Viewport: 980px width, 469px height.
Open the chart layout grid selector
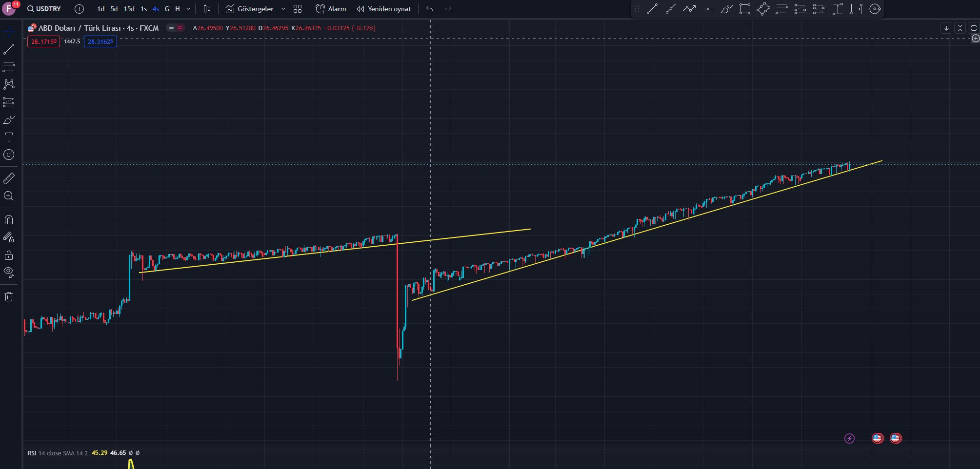tap(298, 9)
